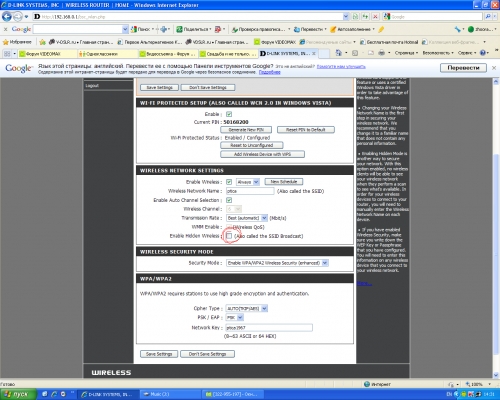Viewport: 500px width, 400px height.
Task: Click Generate New PIN button
Action: click(246, 130)
